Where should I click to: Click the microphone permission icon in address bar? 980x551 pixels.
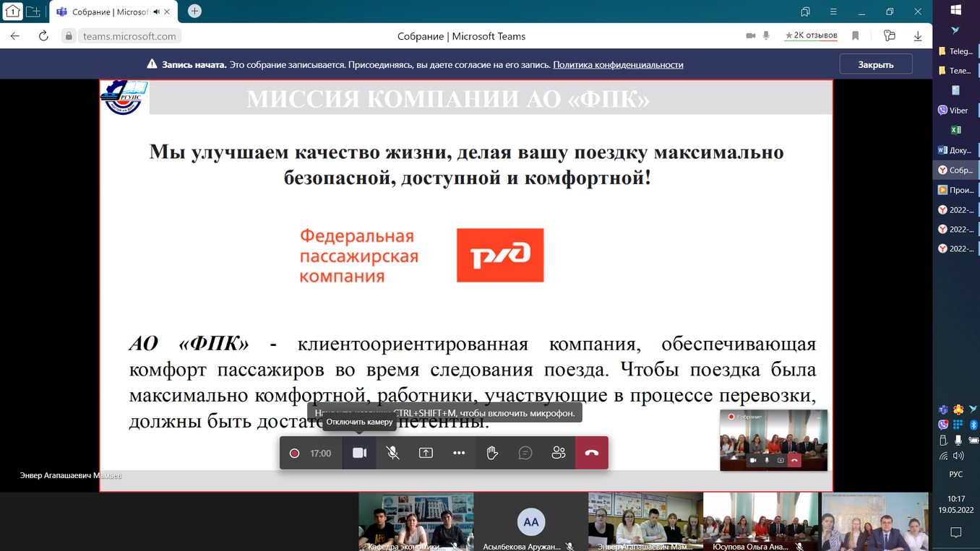tap(766, 36)
